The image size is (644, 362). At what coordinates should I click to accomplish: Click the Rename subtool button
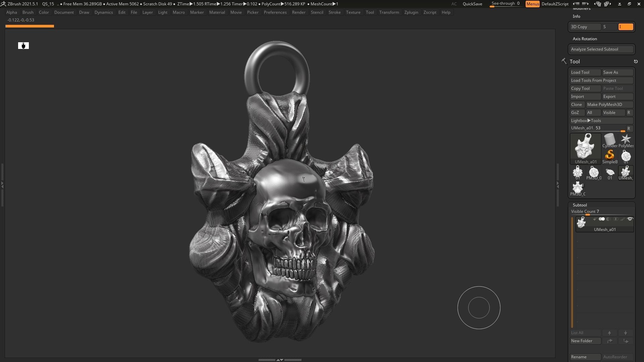(x=585, y=357)
